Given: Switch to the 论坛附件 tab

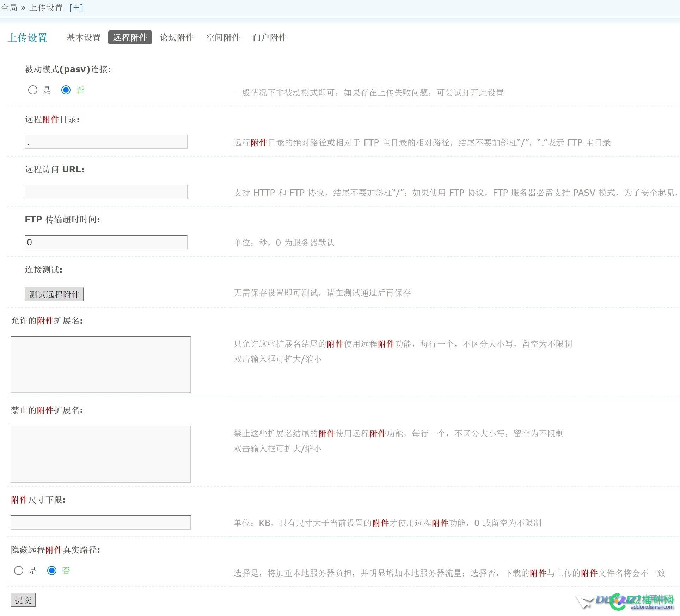Looking at the screenshot, I should [x=177, y=37].
